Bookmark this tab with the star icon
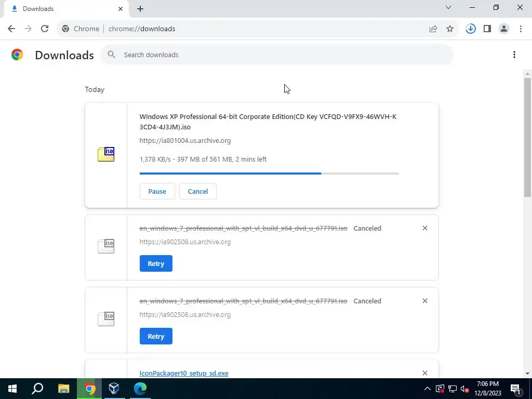Screen dimensions: 532x399 pyautogui.click(x=450, y=29)
